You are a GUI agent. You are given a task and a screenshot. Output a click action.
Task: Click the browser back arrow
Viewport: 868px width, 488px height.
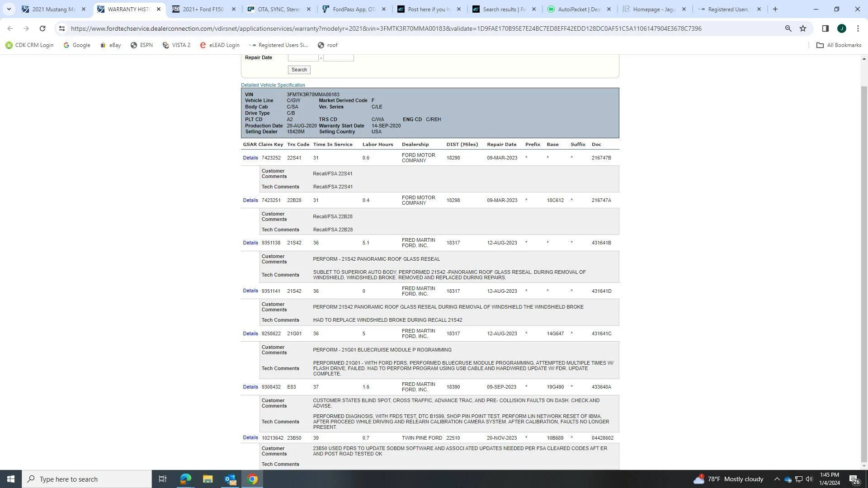tap(10, 28)
